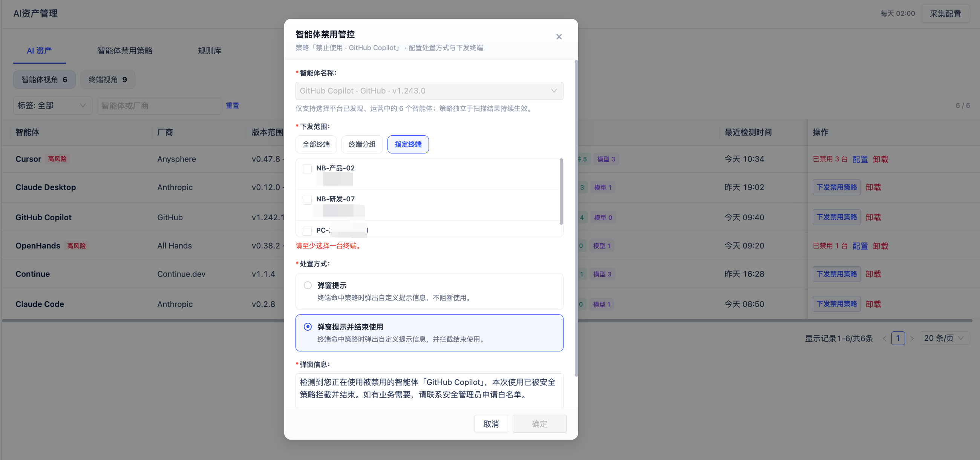Image resolution: width=980 pixels, height=460 pixels.
Task: Switch to AI 资产 tab
Action: point(39,51)
